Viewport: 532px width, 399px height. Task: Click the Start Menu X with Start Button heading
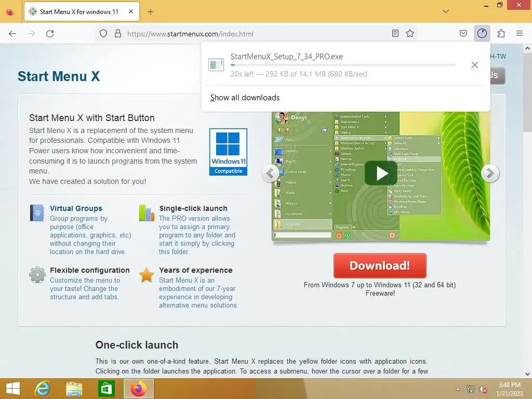coord(91,118)
